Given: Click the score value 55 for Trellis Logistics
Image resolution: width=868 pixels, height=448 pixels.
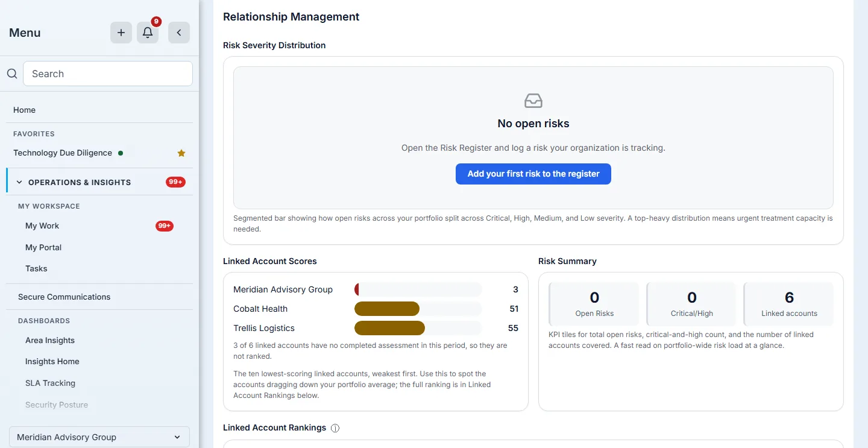Looking at the screenshot, I should (513, 328).
